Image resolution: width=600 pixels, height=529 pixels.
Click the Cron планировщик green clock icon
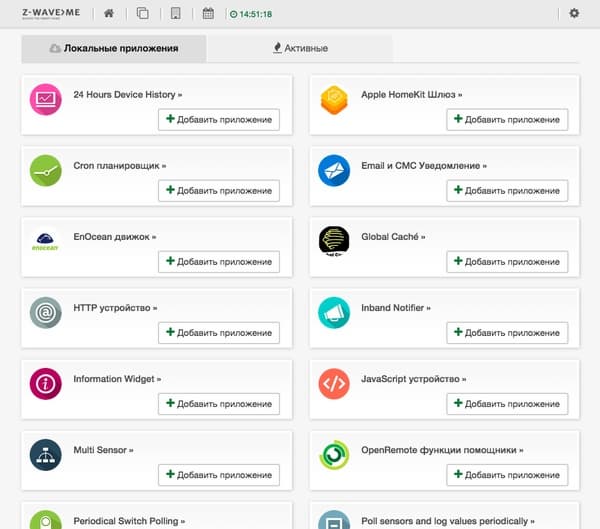[x=46, y=171]
